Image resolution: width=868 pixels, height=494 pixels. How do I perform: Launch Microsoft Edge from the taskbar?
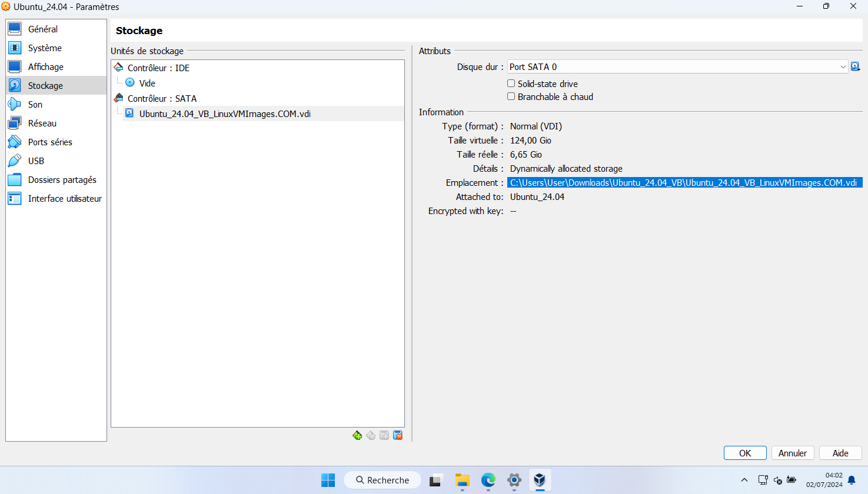click(x=488, y=480)
